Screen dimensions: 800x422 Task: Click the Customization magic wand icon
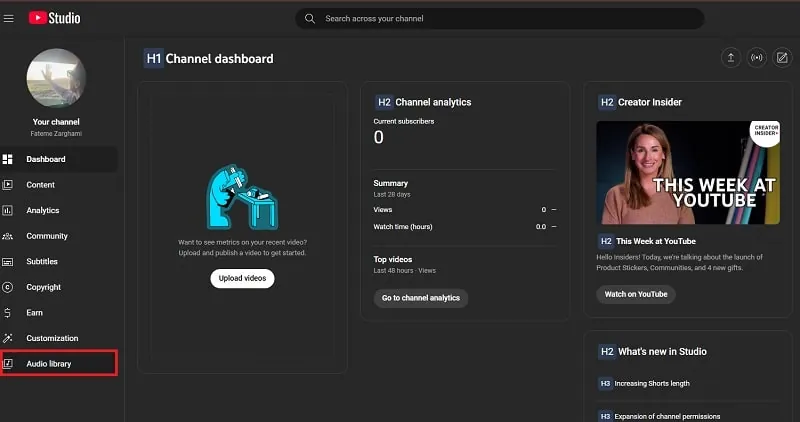pyautogui.click(x=8, y=338)
